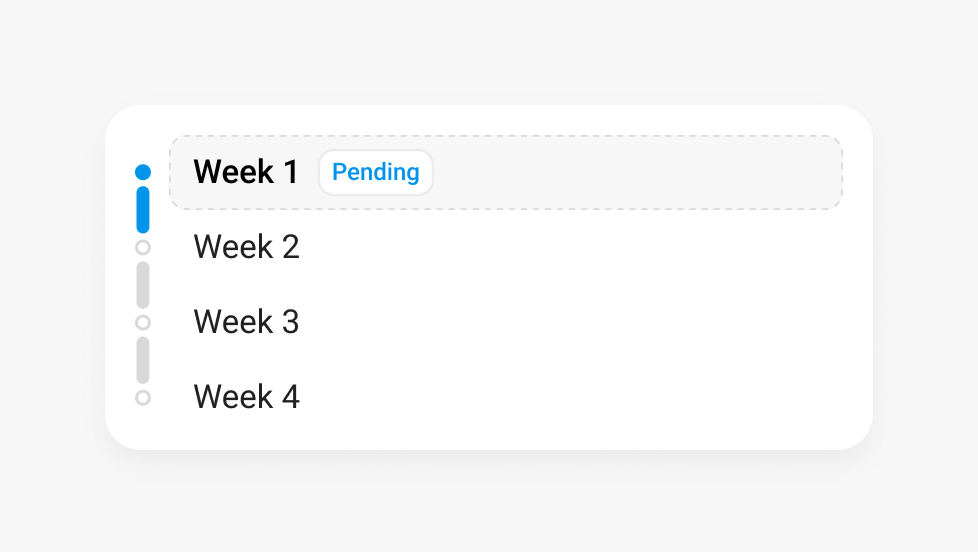Screen dimensions: 978x552
Task: Click the blue filled Week 1 step dot
Action: pos(143,172)
